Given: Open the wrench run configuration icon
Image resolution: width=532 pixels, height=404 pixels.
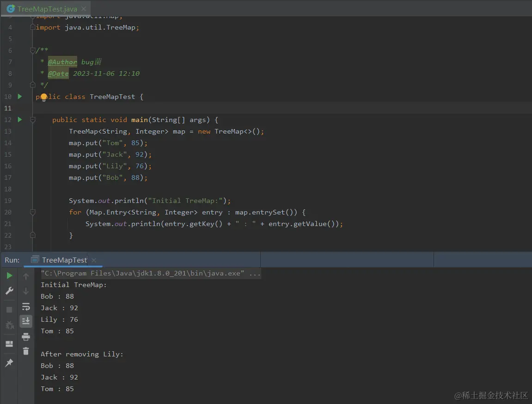Looking at the screenshot, I should click(x=10, y=291).
